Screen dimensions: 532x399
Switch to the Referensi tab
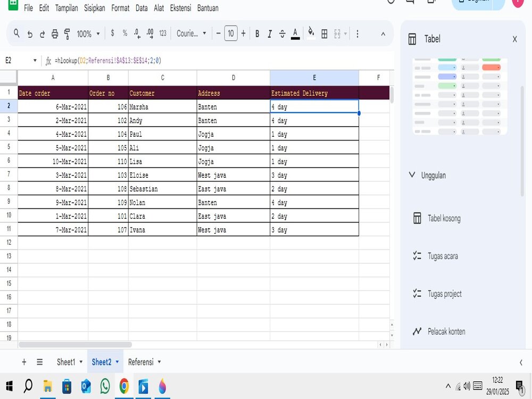pos(141,362)
